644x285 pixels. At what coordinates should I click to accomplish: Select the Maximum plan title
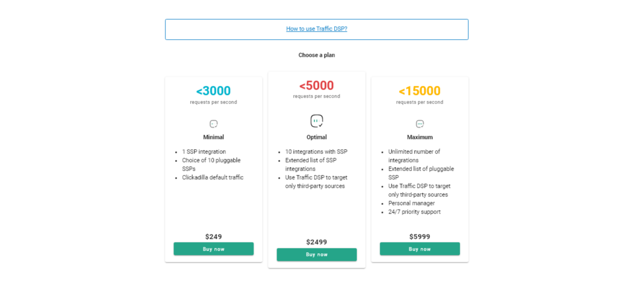point(419,137)
